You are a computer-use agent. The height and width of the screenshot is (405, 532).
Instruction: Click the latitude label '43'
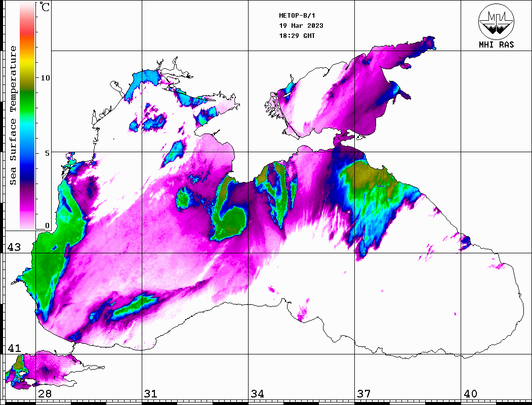point(14,247)
